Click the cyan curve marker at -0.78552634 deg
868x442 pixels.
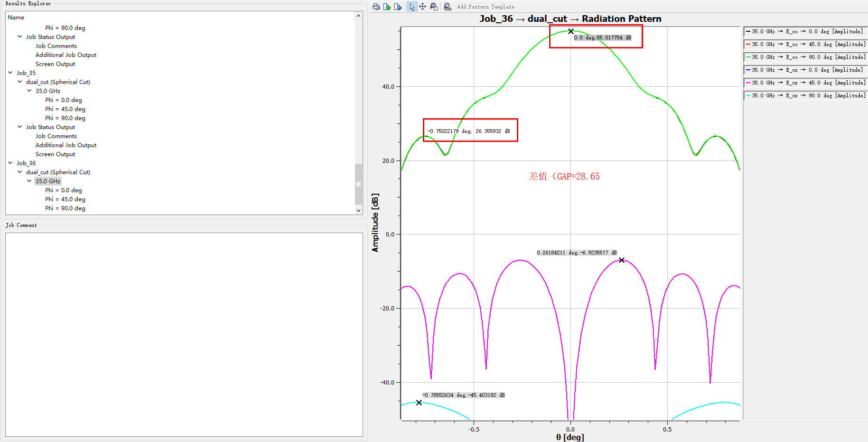tap(419, 403)
